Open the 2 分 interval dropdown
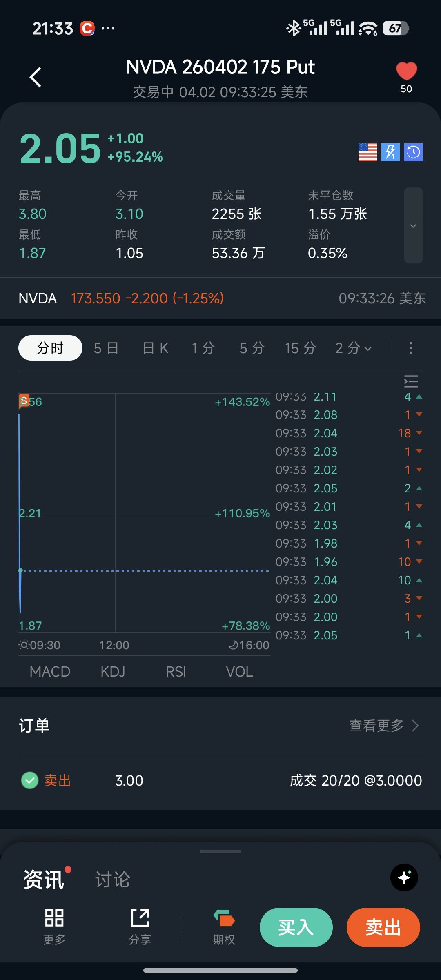Screen dimensions: 441x980 (353, 348)
